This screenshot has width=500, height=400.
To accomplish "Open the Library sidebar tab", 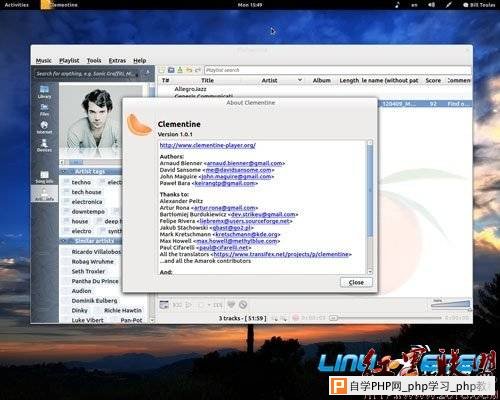I will point(44,92).
